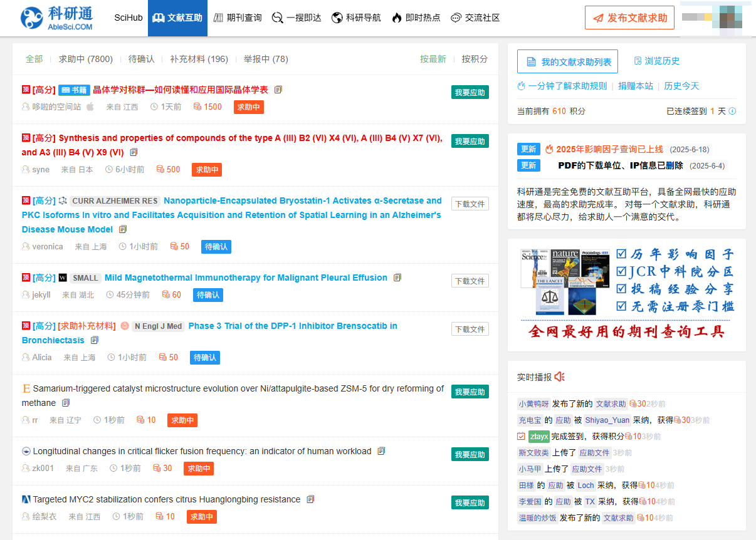The image size is (756, 540).
Task: Click 我要应助 on the first book request
Action: click(470, 92)
